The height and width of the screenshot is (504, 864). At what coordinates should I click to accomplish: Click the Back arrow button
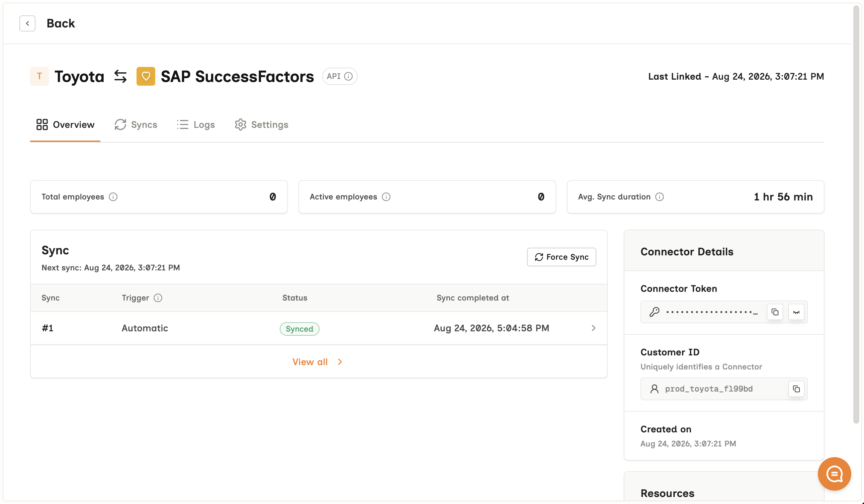click(x=27, y=23)
